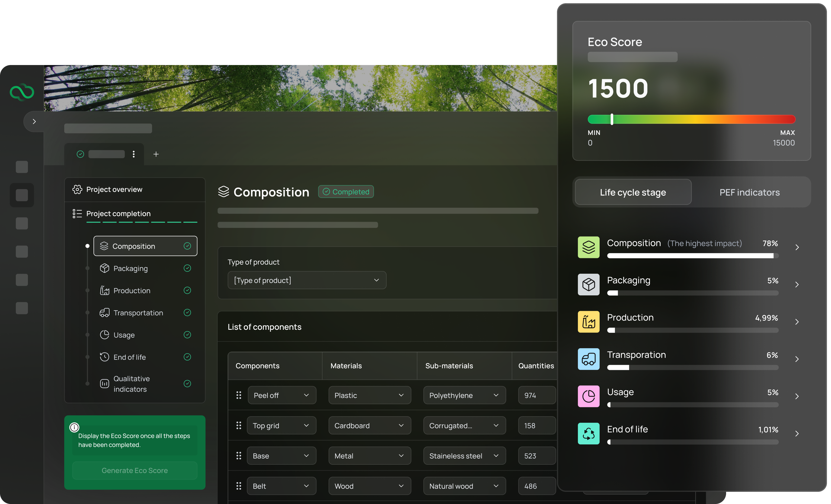The image size is (831, 504).
Task: Click Generate Eco Score button
Action: coord(134,471)
